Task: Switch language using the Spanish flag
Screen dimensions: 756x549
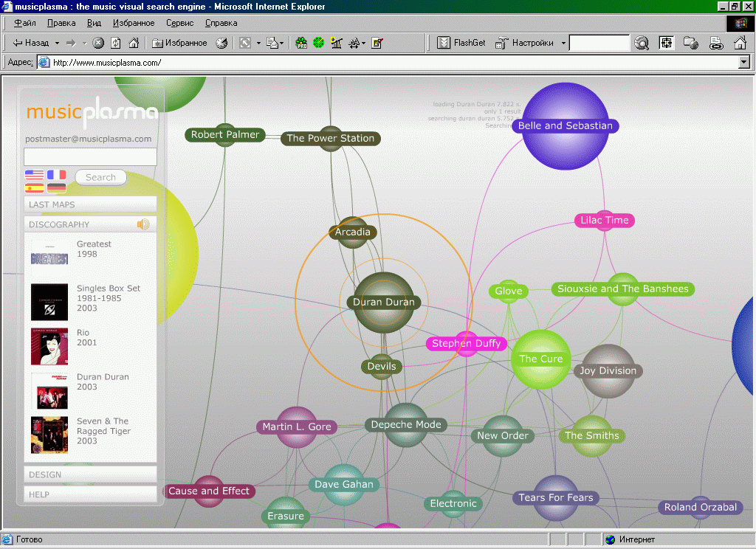Action: [34, 188]
